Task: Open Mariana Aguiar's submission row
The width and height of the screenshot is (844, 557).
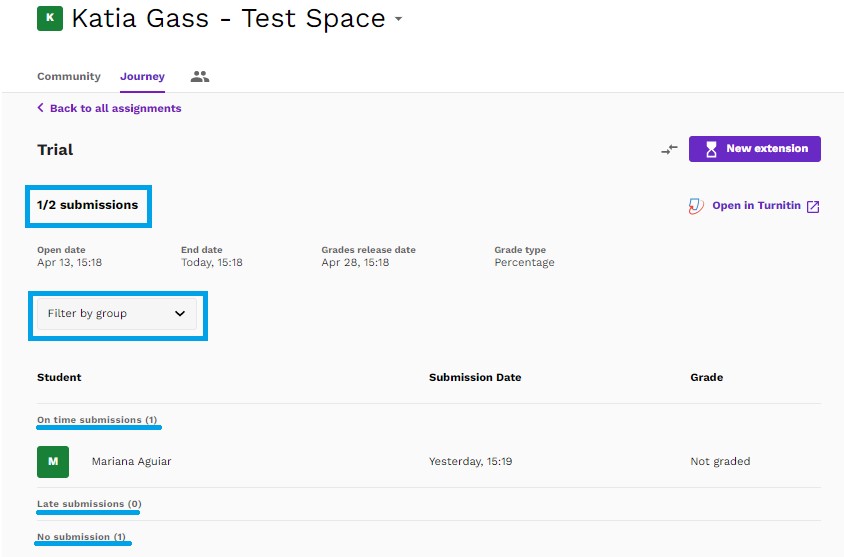Action: [428, 462]
